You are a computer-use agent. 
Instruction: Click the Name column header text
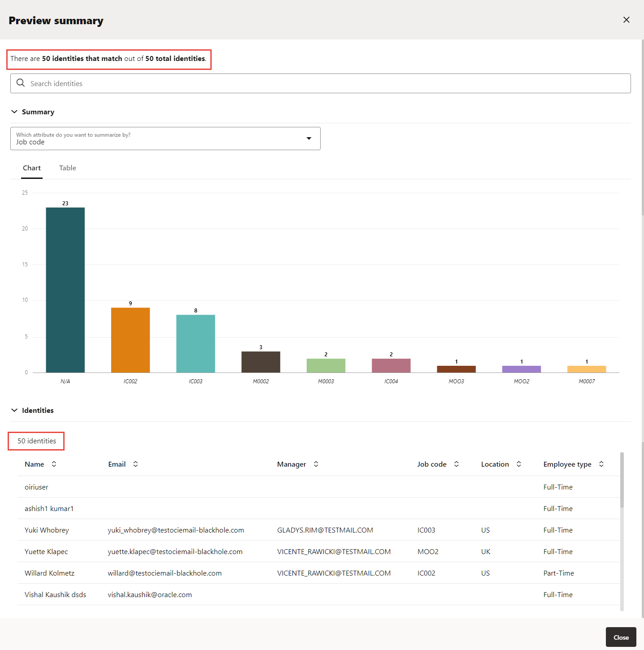click(x=35, y=464)
